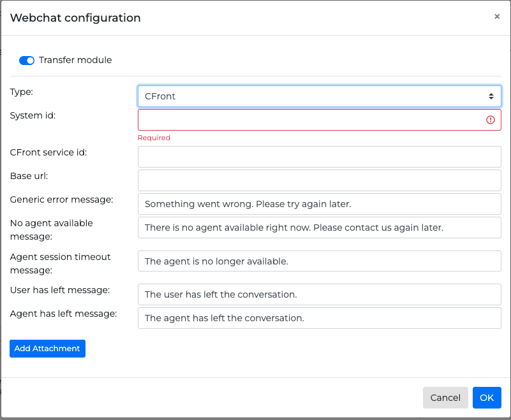Close the Webchat configuration dialog with X

pyautogui.click(x=497, y=17)
